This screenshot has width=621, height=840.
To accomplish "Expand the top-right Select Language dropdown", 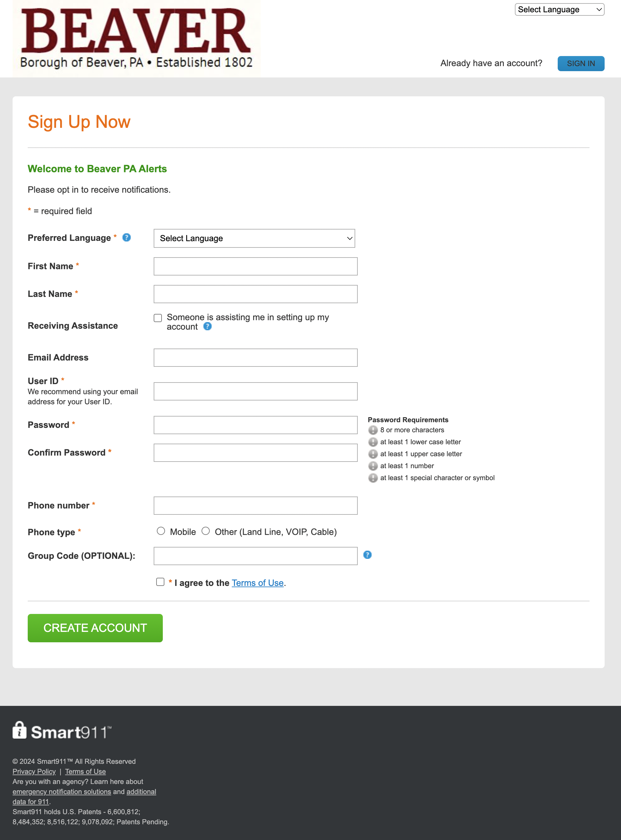I will (x=559, y=10).
